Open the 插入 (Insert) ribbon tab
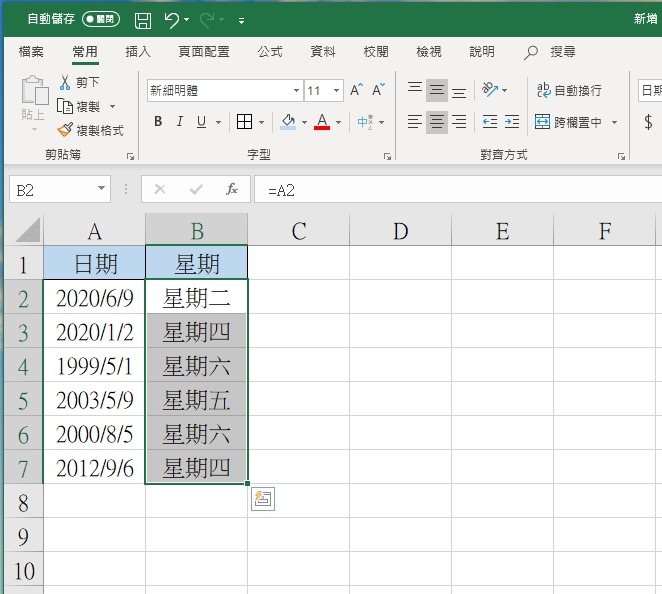The image size is (662, 594). click(x=138, y=52)
